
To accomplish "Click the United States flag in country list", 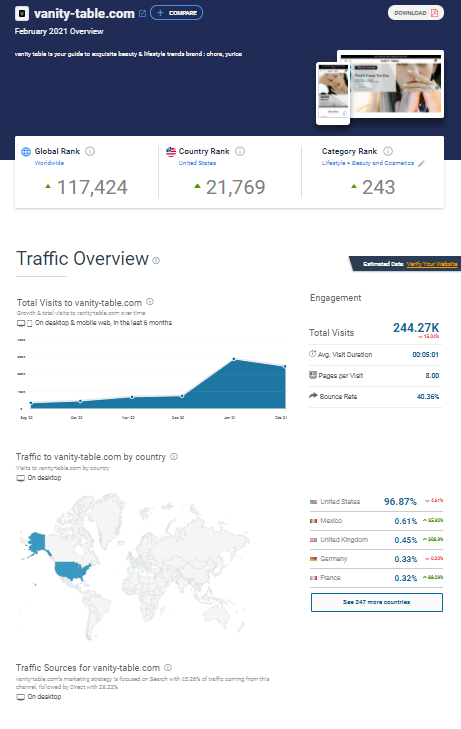I will click(314, 502).
